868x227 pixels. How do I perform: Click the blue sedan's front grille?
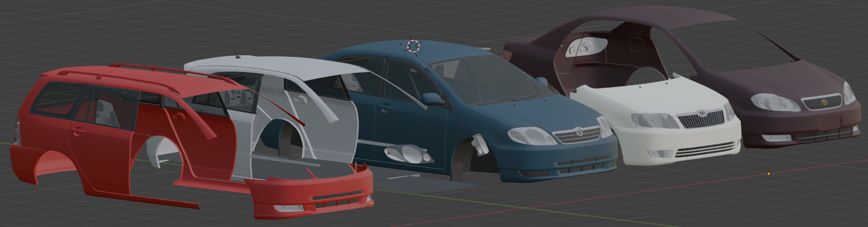coord(577,135)
